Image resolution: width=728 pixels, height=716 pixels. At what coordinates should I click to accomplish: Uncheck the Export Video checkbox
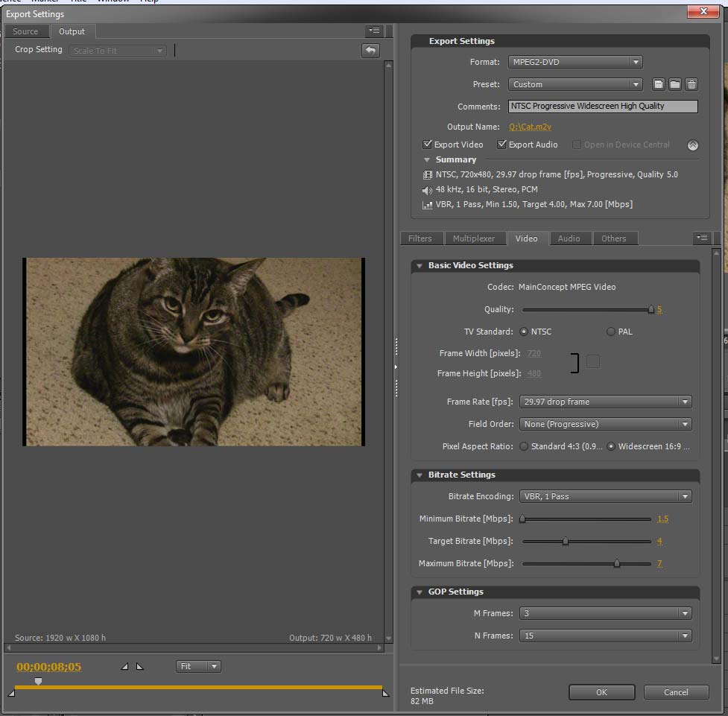pos(428,145)
